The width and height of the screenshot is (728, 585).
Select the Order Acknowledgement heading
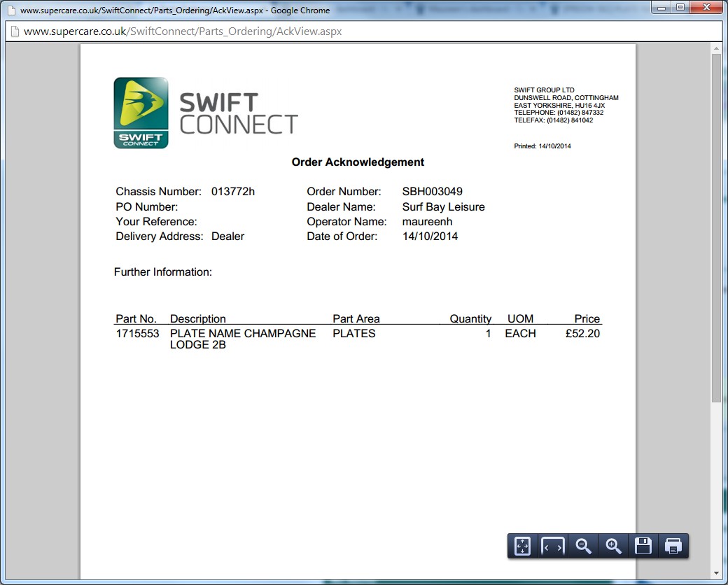[358, 162]
